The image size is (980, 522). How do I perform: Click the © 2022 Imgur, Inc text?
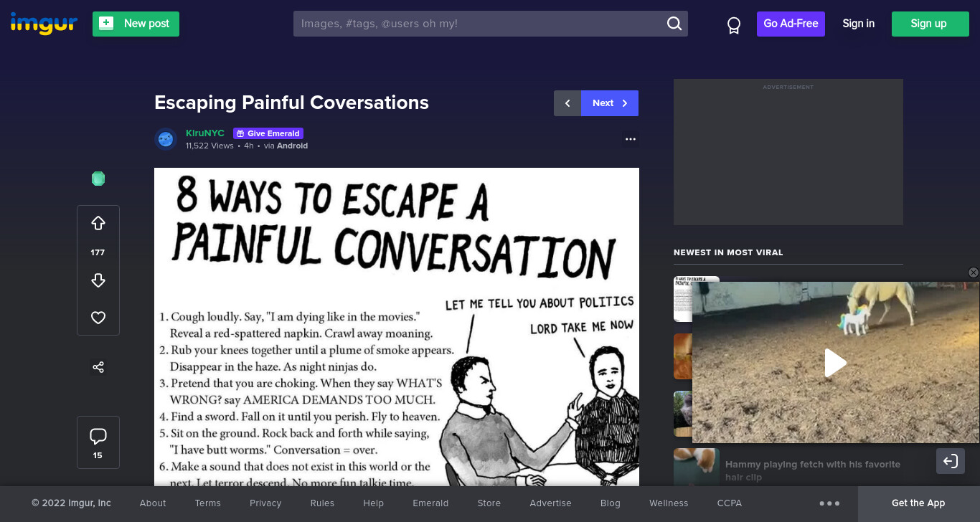(71, 503)
